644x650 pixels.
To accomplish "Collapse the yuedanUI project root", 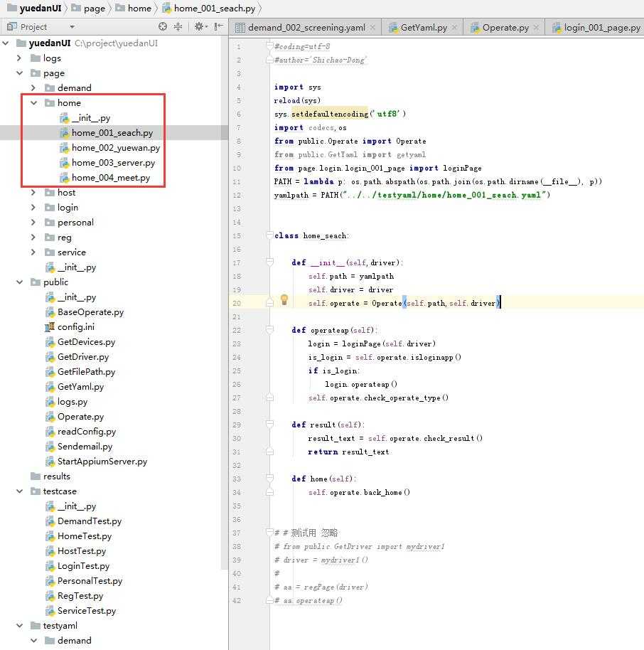I will tap(6, 43).
